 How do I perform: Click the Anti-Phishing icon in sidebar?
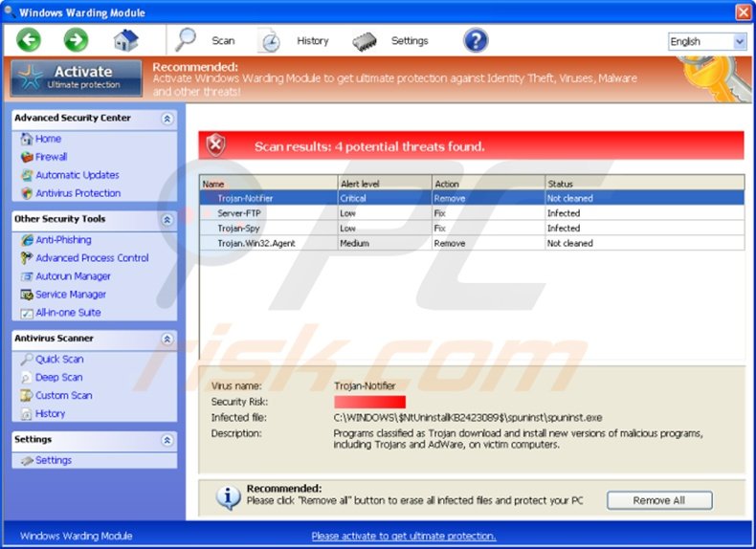27,240
